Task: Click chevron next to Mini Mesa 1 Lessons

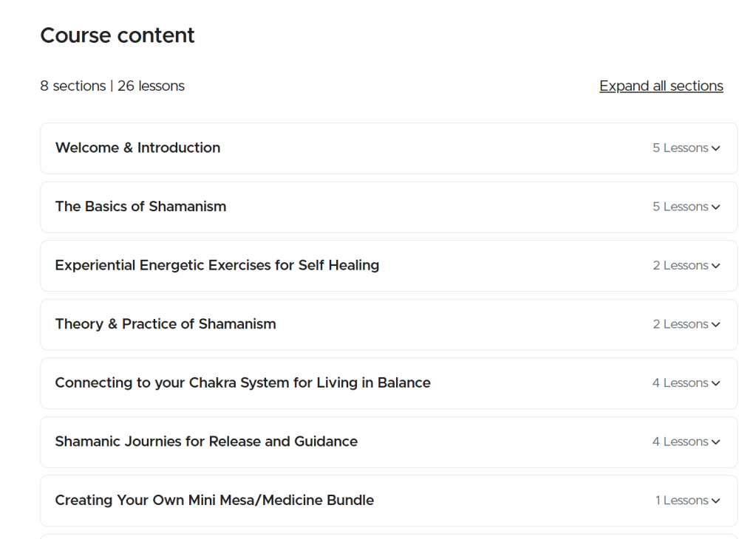Action: (715, 501)
